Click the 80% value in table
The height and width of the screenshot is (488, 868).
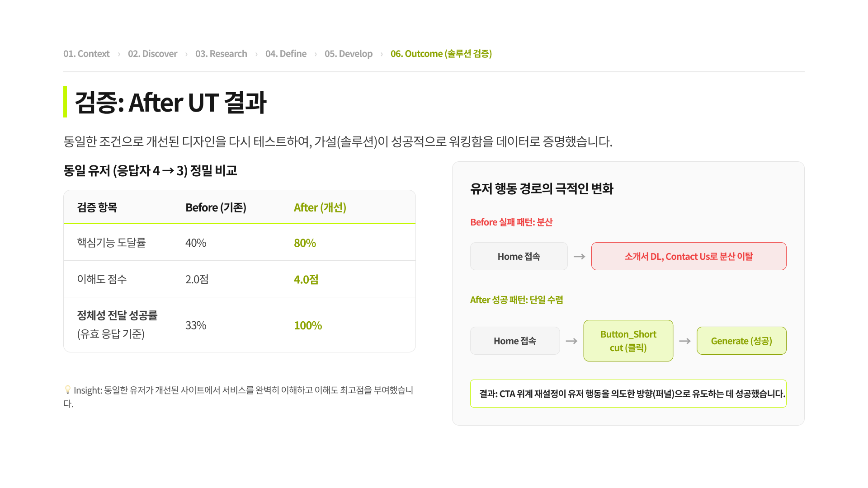coord(305,243)
